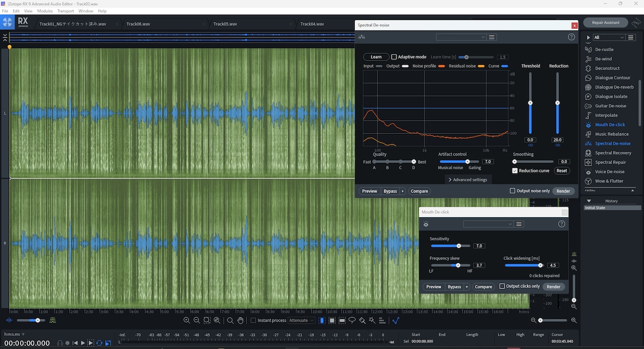
Task: Select the Lasso selection tool
Action: (352, 321)
